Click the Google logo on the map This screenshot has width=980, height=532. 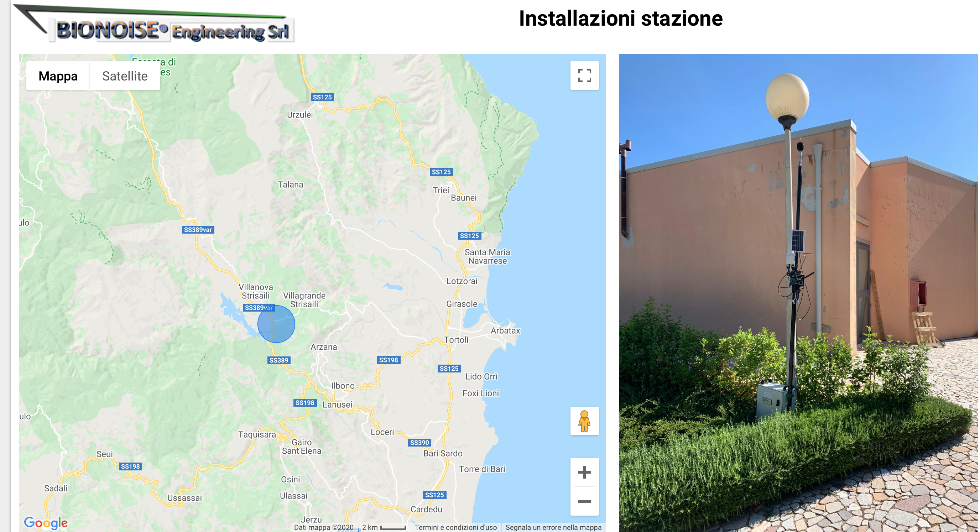point(46,523)
